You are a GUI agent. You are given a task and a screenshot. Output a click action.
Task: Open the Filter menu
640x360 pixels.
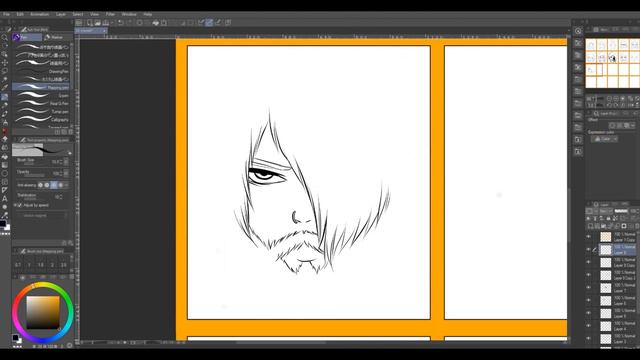point(110,14)
